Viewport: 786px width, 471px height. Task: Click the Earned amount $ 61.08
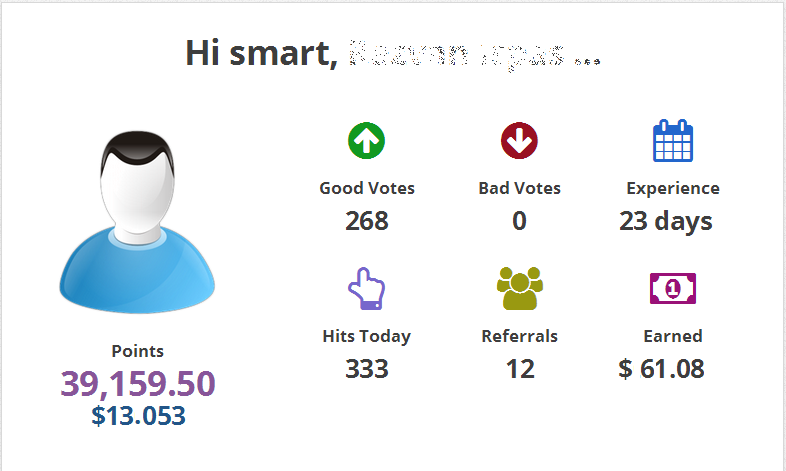point(661,369)
